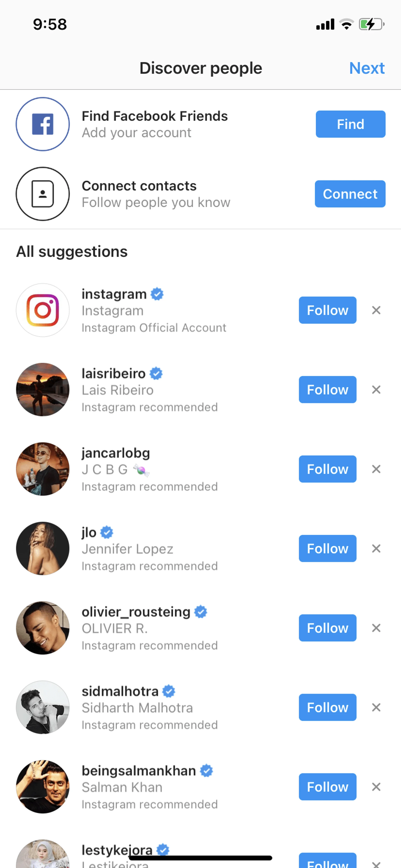401x868 pixels.
Task: Tap the contacts card icon
Action: (x=43, y=194)
